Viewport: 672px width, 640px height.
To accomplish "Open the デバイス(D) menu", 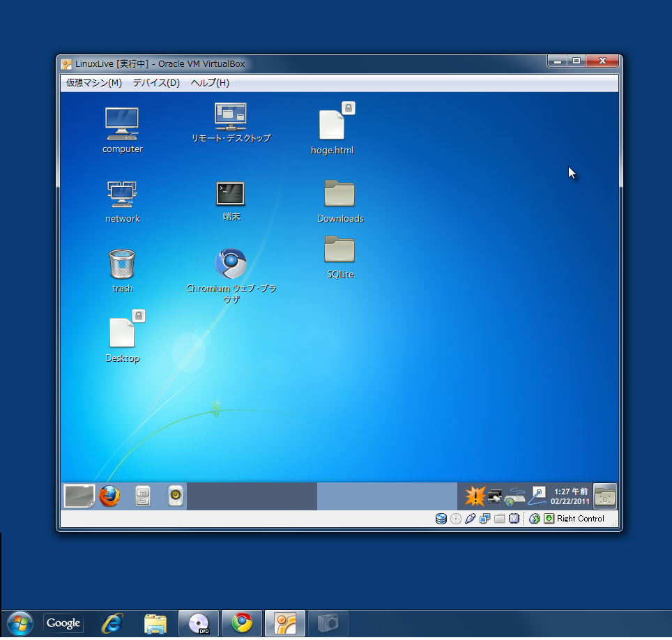I will [156, 83].
